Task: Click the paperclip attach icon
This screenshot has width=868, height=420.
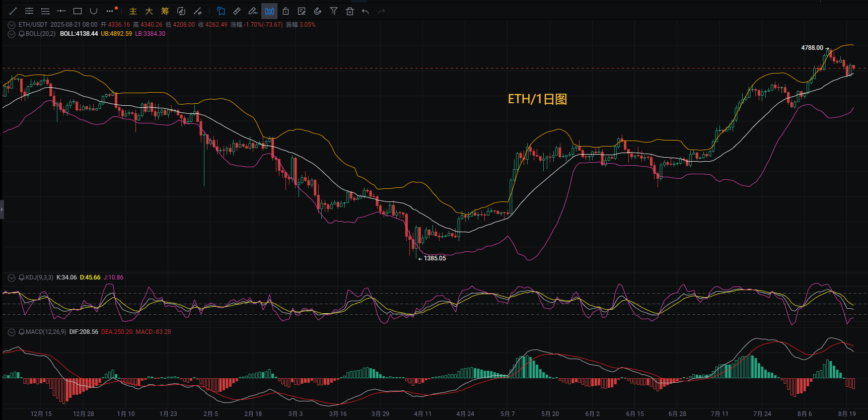Action: pyautogui.click(x=318, y=11)
